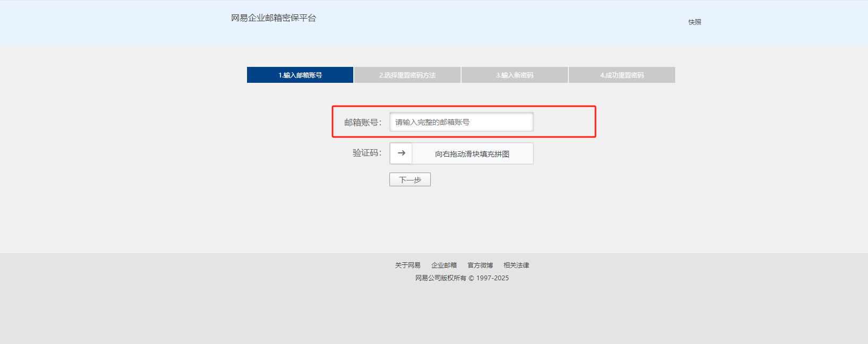Click the 验证码 label
Screen dimensions: 868x344
[x=367, y=153]
